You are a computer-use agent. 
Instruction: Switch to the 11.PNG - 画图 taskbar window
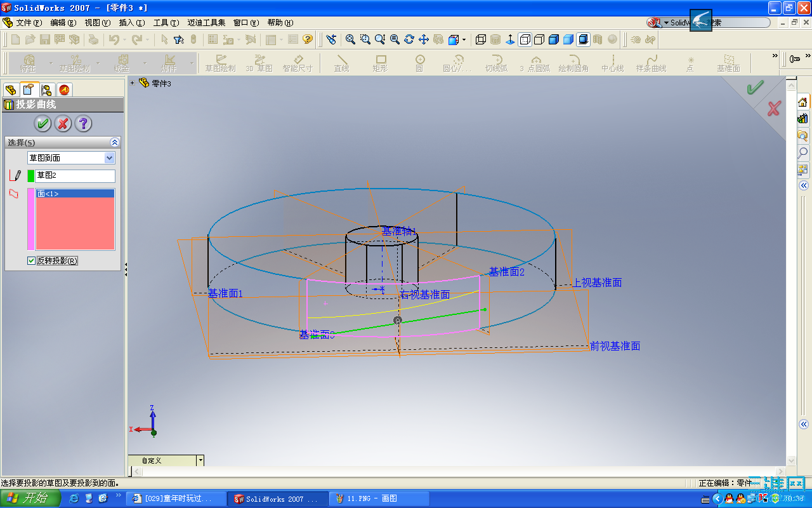click(x=379, y=498)
